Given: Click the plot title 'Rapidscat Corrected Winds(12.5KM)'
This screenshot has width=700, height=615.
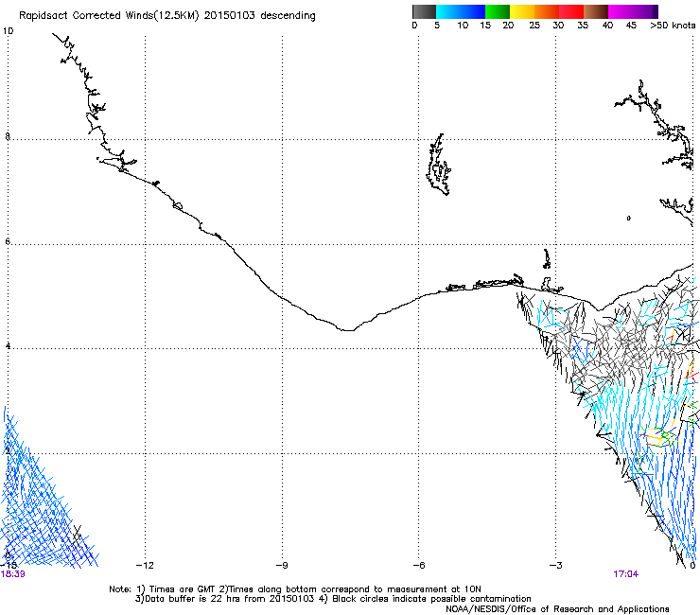Looking at the screenshot, I should (109, 16).
